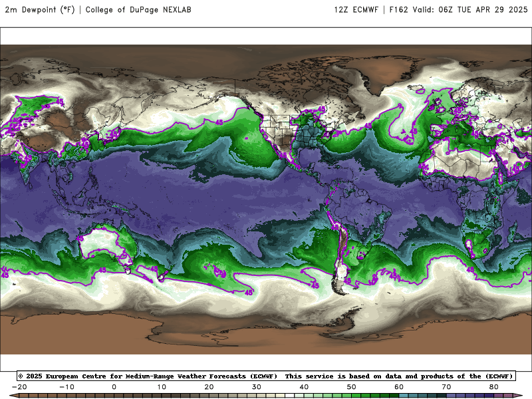Viewport: 532px width, 399px height.
Task: Click the '2m Dewpoint (°F)' title text
Action: coord(40,10)
